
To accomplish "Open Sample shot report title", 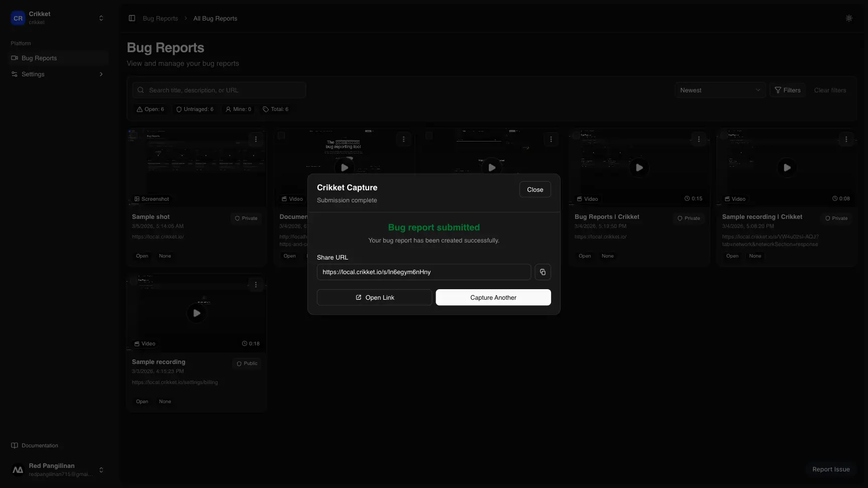I will (151, 217).
